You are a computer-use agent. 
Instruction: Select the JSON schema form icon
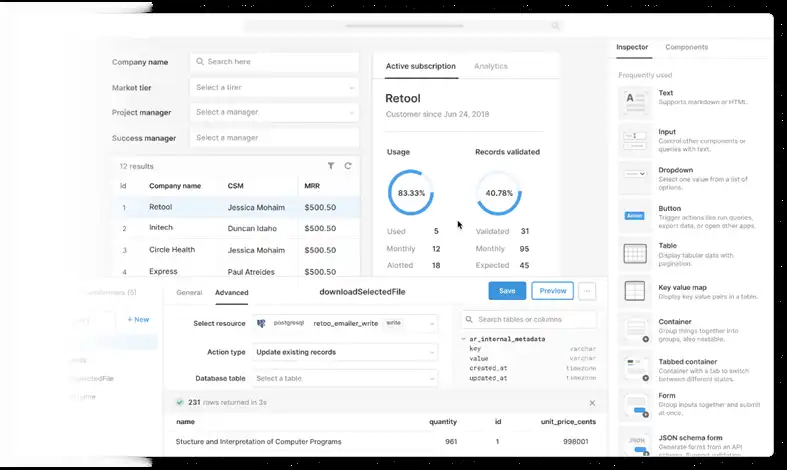(637, 444)
